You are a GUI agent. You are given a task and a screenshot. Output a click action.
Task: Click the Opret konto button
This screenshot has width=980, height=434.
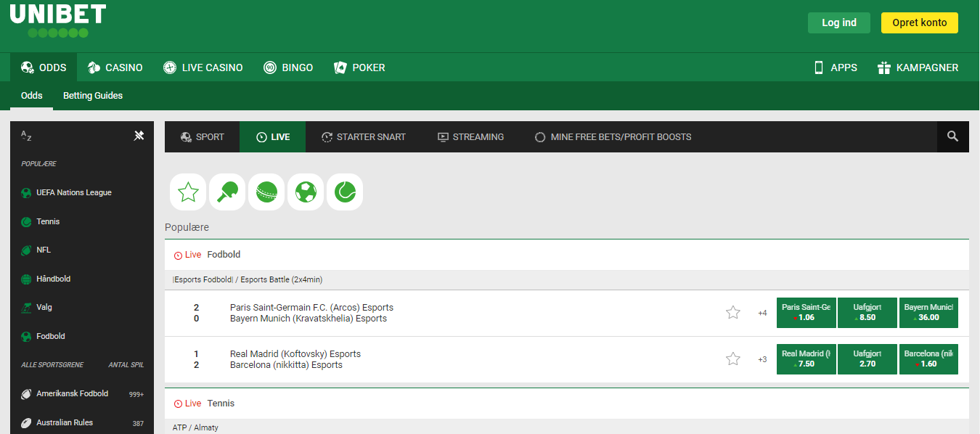pyautogui.click(x=919, y=22)
